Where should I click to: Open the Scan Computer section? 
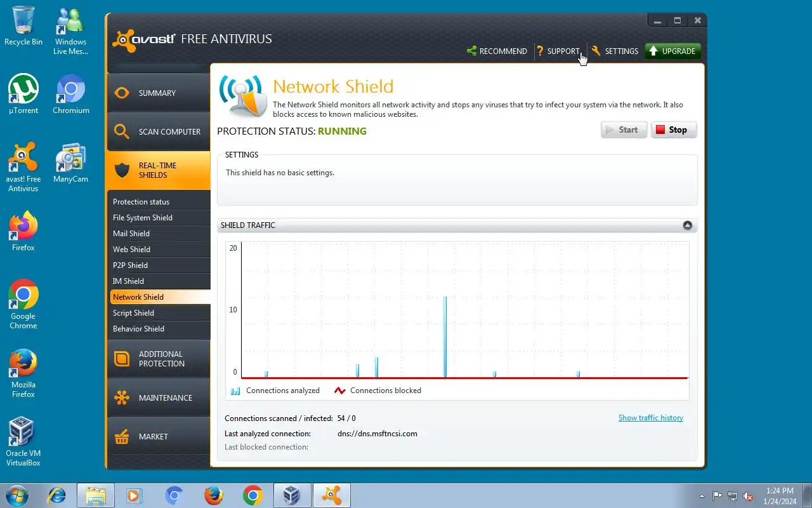(159, 131)
